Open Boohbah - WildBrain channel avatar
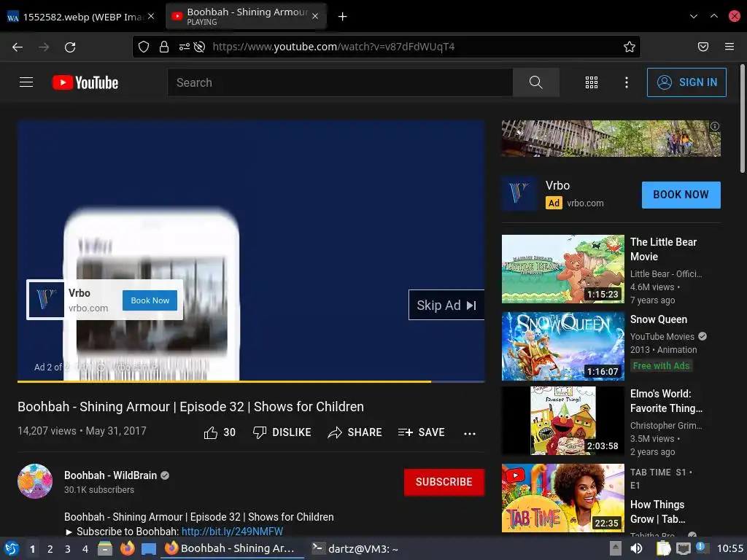Screen dimensions: 747x560 tap(35, 481)
